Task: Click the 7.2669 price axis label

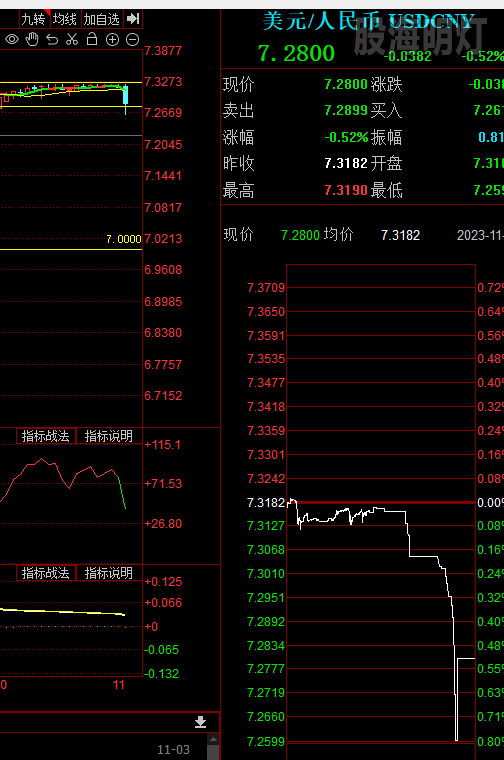Action: [x=163, y=113]
